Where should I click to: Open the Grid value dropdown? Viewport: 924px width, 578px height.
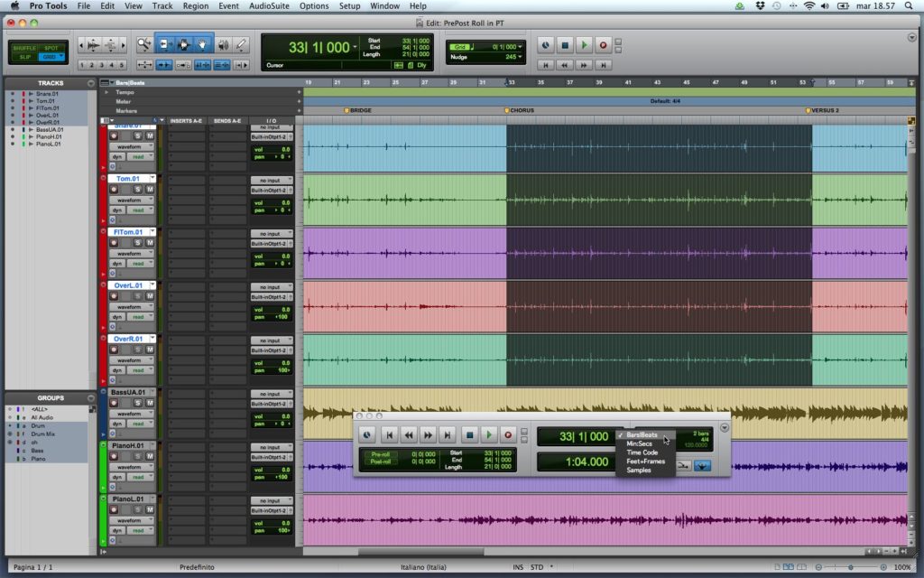tap(521, 47)
